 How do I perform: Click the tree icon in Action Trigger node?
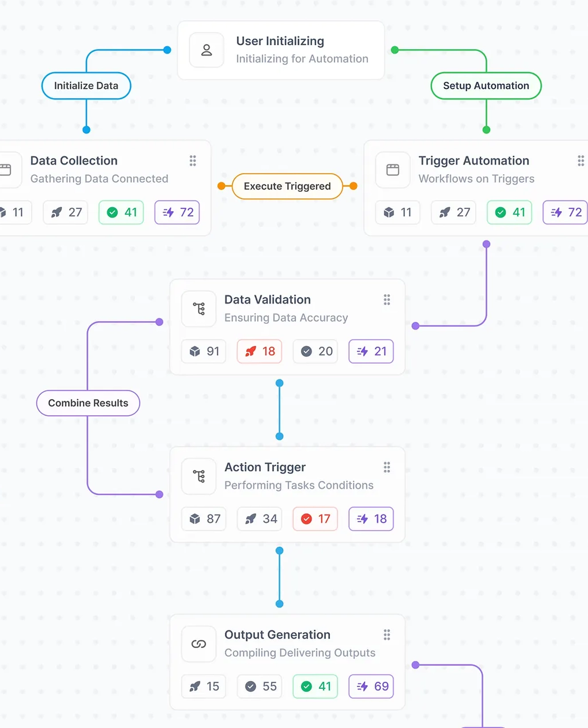pyautogui.click(x=199, y=476)
